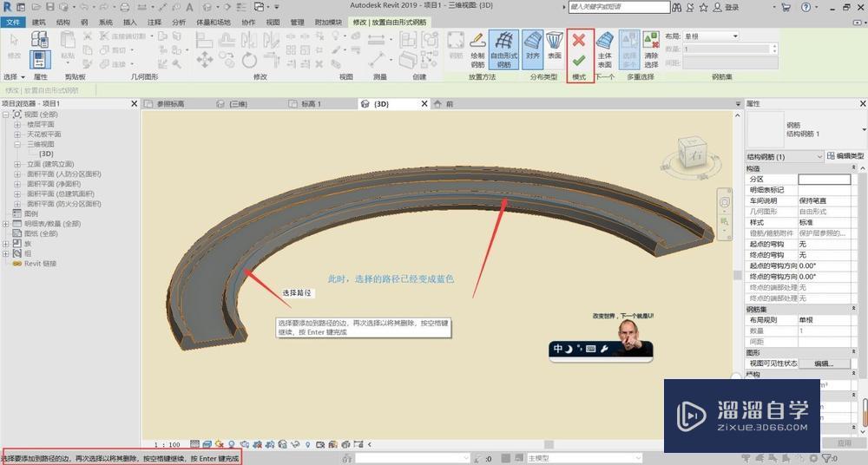Click the 分区 partition input field
This screenshot has width=868, height=465.
(x=825, y=179)
